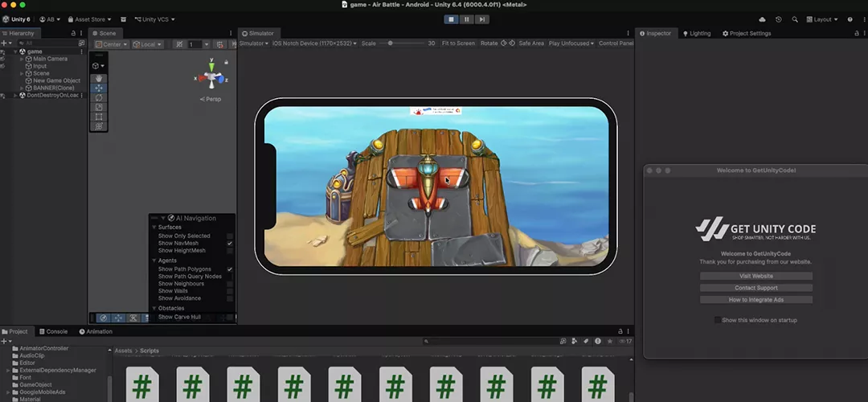Select the Hand (View) tool in Scene
Image resolution: width=868 pixels, height=402 pixels.
(99, 79)
